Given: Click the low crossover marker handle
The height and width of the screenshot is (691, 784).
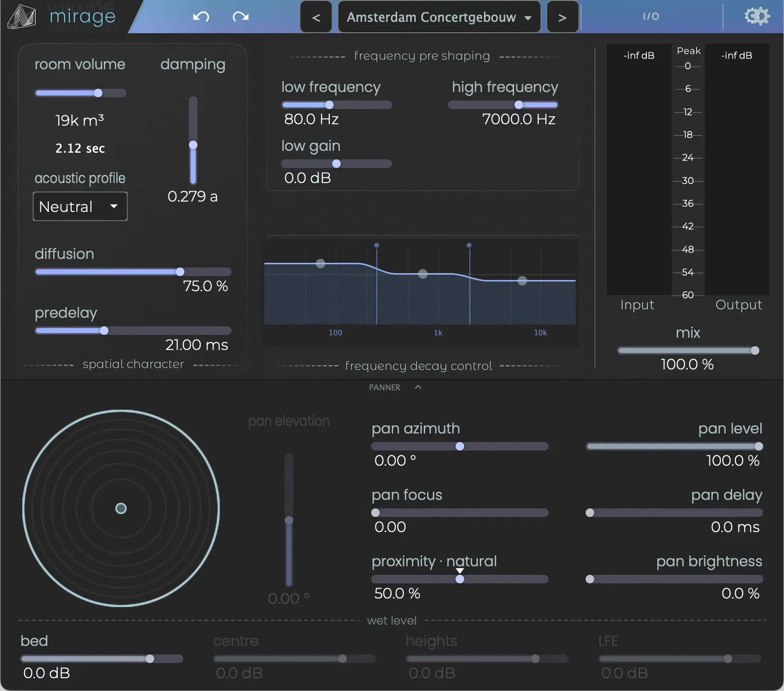Looking at the screenshot, I should coord(376,245).
